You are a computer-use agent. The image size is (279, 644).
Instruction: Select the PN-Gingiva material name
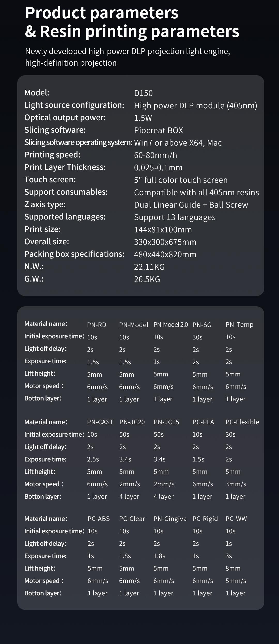tap(170, 519)
